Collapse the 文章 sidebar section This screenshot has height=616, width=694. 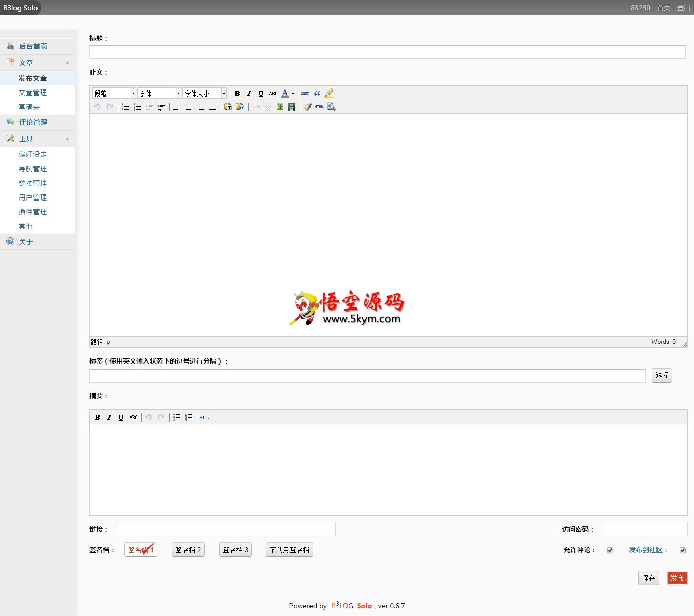coord(67,63)
